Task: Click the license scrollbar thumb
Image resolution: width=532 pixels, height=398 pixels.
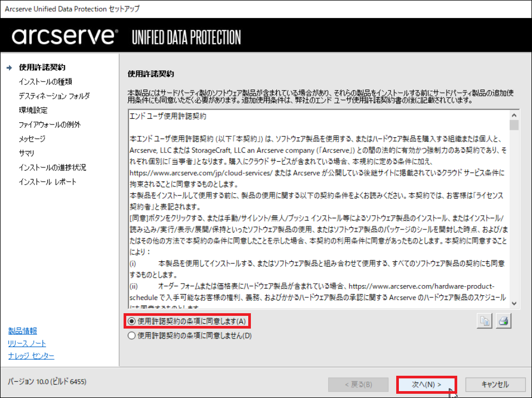Action: coord(514,125)
